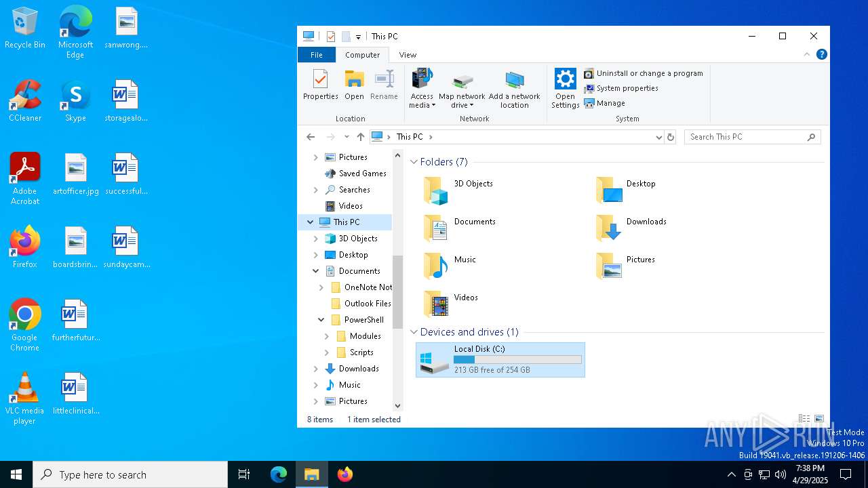Image resolution: width=868 pixels, height=488 pixels.
Task: Collapse This PC in navigation tree
Action: [311, 222]
